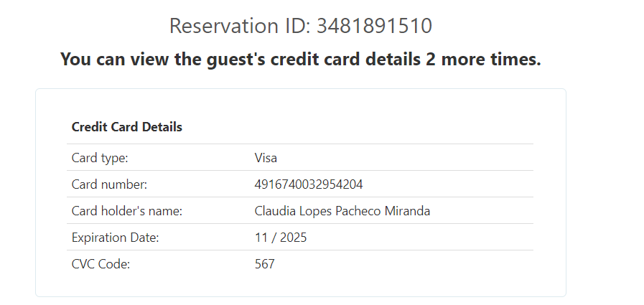Click the surname "Lopes" in holder name
Screen dimensions: 644x305
(314, 211)
